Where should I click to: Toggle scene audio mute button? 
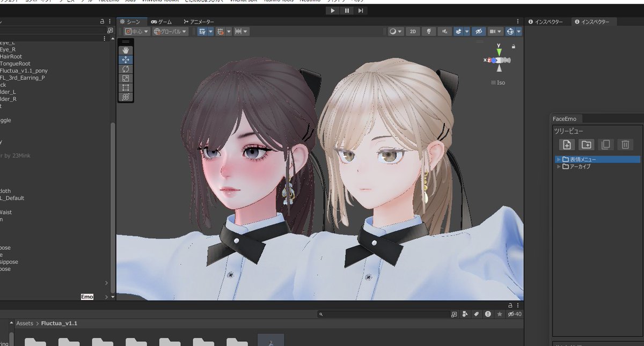point(445,32)
